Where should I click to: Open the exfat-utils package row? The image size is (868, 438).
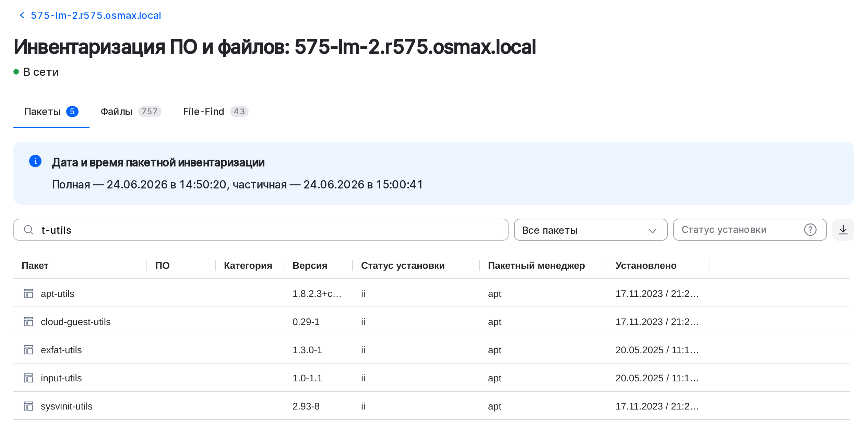tap(431, 350)
